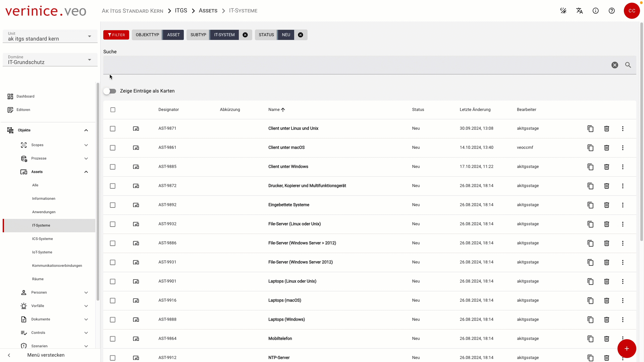Click the language translation icon in header

tap(579, 11)
